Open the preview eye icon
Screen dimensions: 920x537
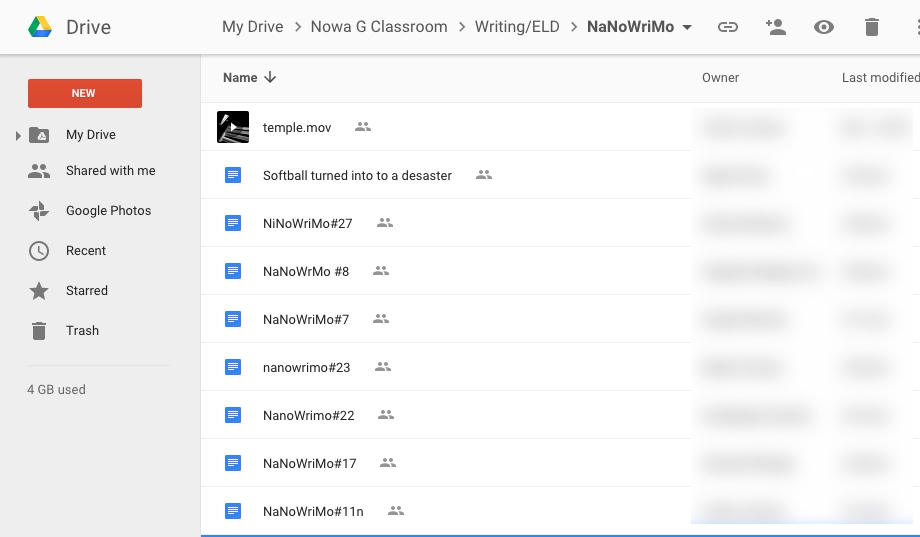824,27
